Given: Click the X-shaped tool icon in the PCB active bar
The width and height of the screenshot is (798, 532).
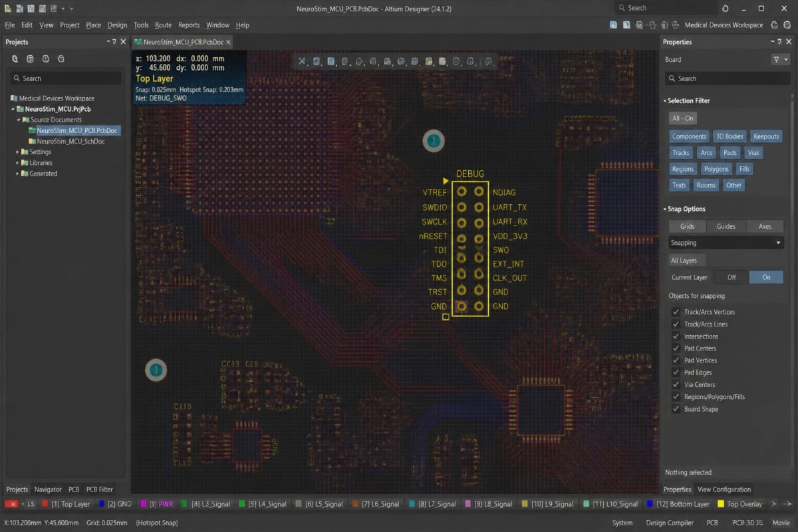Looking at the screenshot, I should (302, 61).
